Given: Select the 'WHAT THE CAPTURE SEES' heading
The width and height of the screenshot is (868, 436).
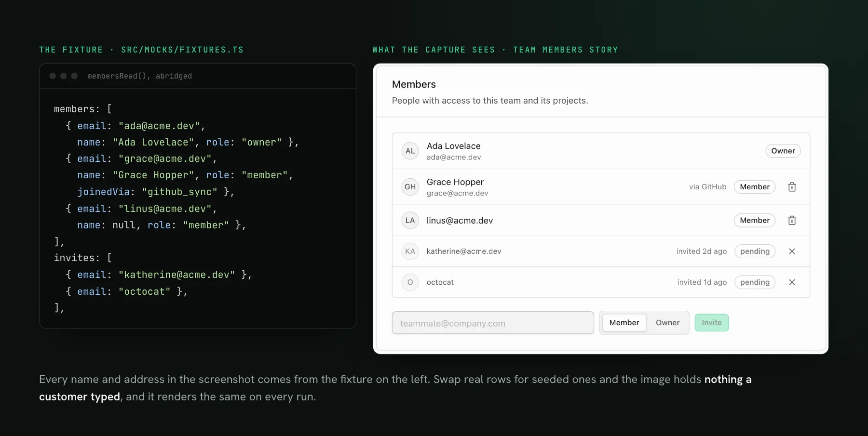Looking at the screenshot, I should (x=434, y=50).
